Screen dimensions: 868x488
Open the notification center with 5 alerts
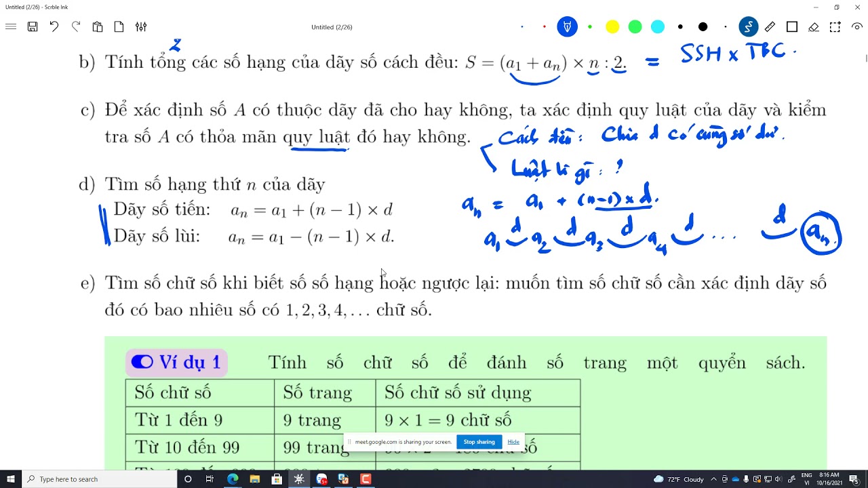tap(854, 479)
